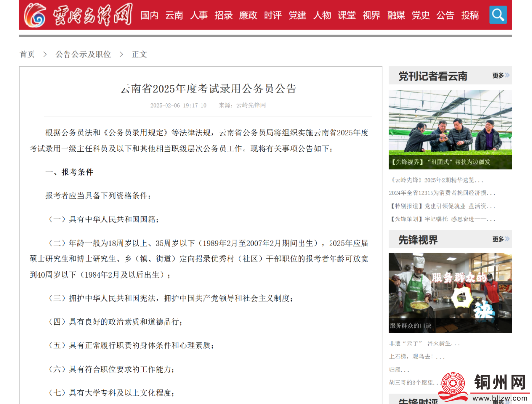Go to the 投稿 page
This screenshot has width=532, height=404.
click(x=470, y=15)
